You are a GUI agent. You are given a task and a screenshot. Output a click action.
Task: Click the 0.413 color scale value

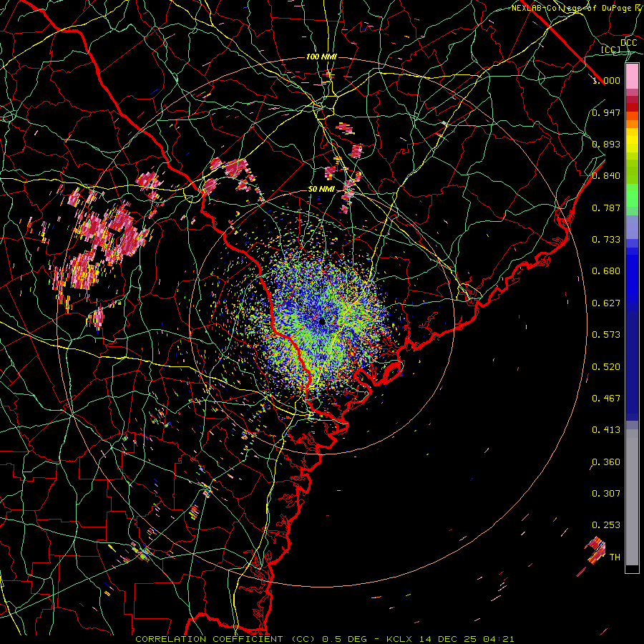[x=606, y=430]
